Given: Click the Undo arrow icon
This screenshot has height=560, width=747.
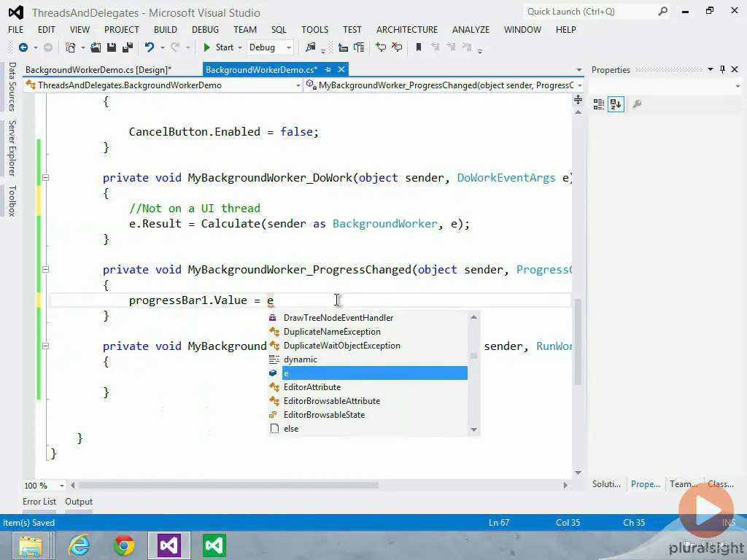Looking at the screenshot, I should (149, 47).
